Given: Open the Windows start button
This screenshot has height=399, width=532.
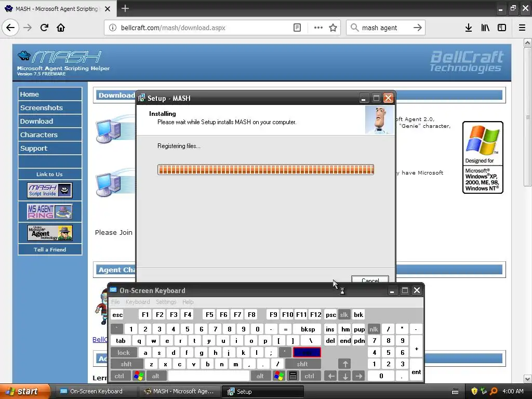Looking at the screenshot, I should 24,392.
